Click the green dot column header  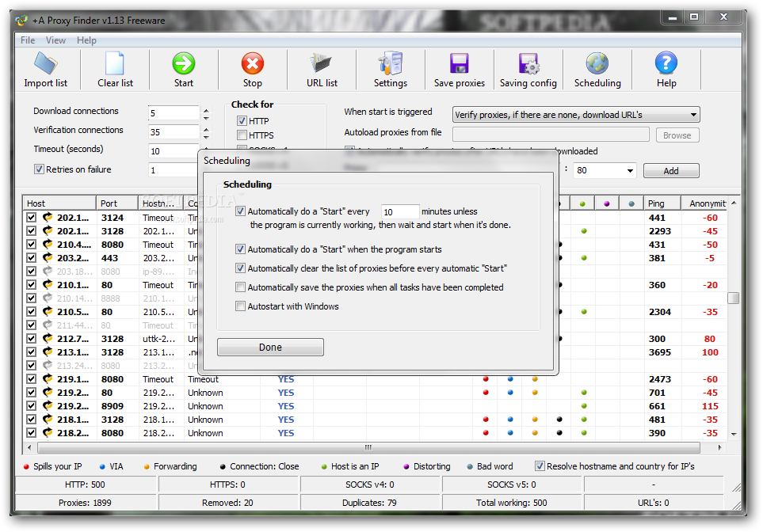tap(582, 203)
